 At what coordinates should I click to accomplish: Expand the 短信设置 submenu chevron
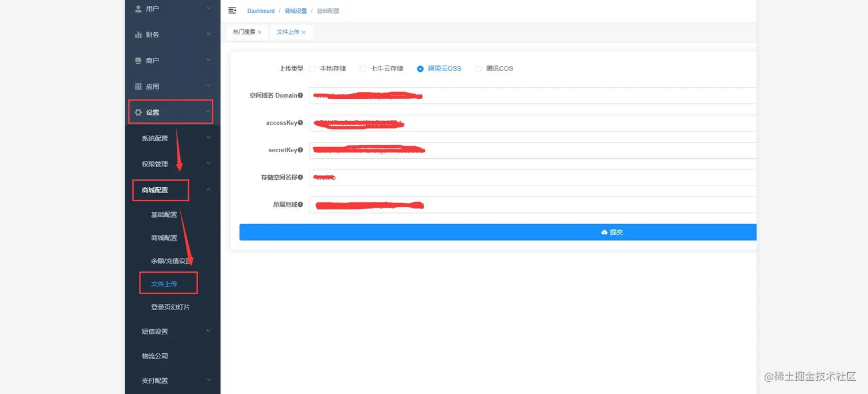click(208, 331)
